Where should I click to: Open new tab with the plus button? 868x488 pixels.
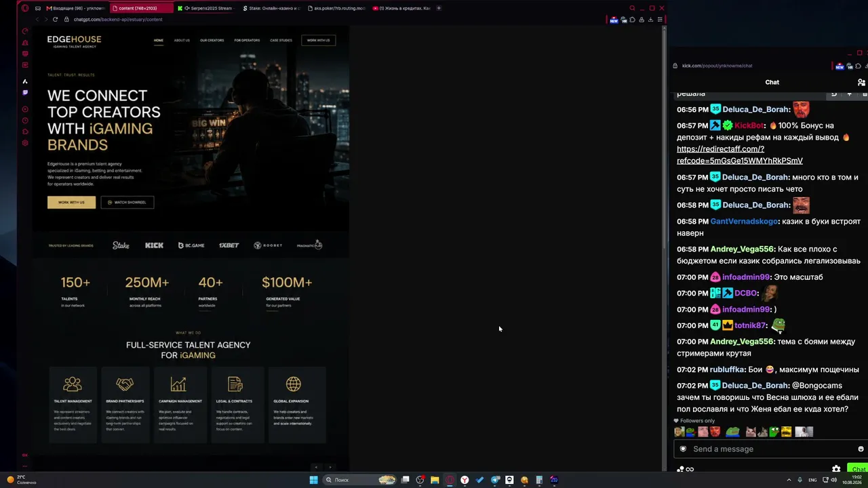click(x=439, y=8)
